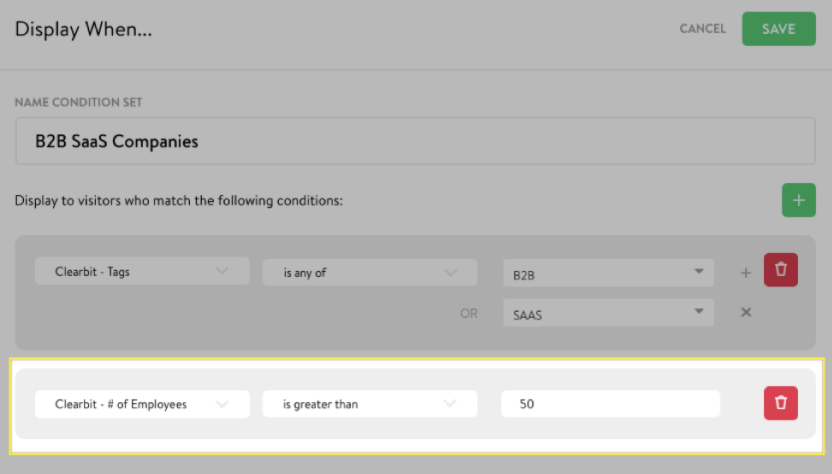Open the Clearbit - # of Employees dropdown

(142, 404)
